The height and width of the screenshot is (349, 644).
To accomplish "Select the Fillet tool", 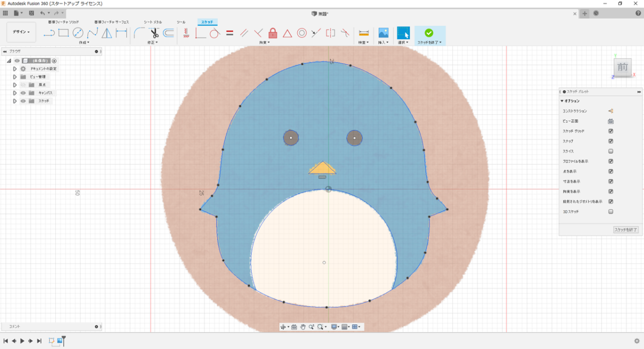I will coord(139,33).
